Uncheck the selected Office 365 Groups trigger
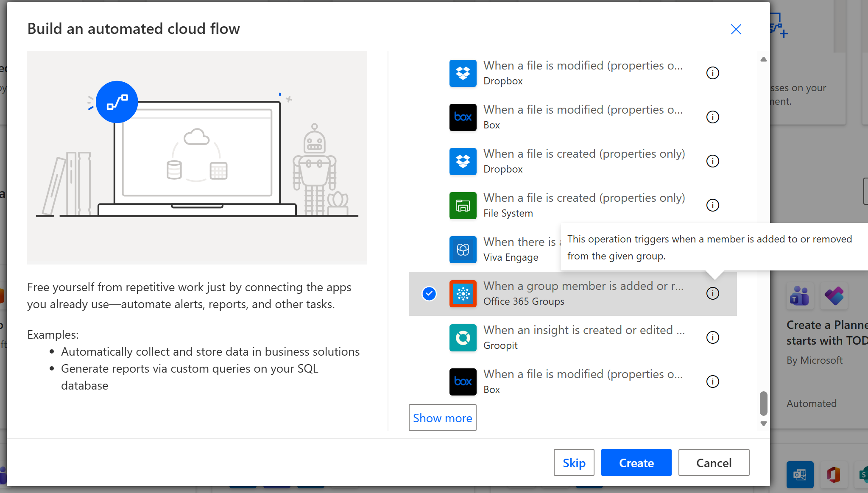 click(x=429, y=293)
